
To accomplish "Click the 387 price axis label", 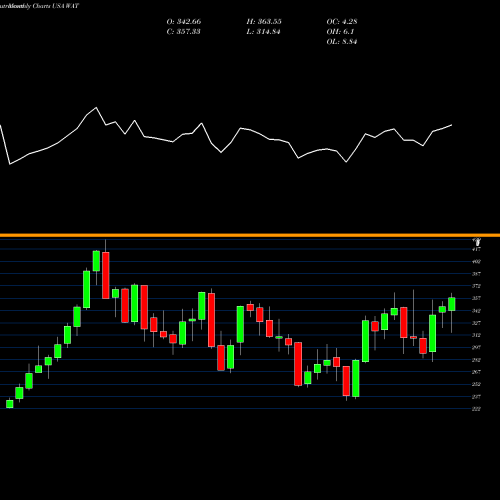I will [477, 274].
